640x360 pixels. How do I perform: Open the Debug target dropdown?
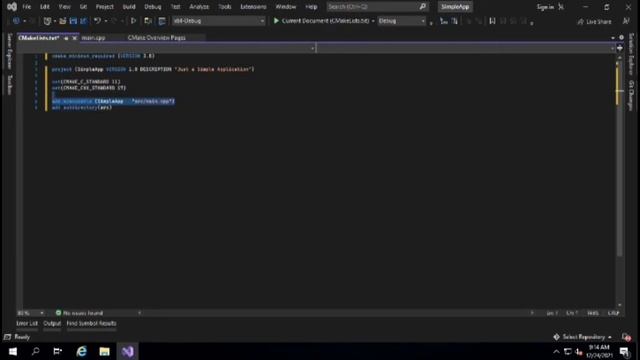[402, 21]
